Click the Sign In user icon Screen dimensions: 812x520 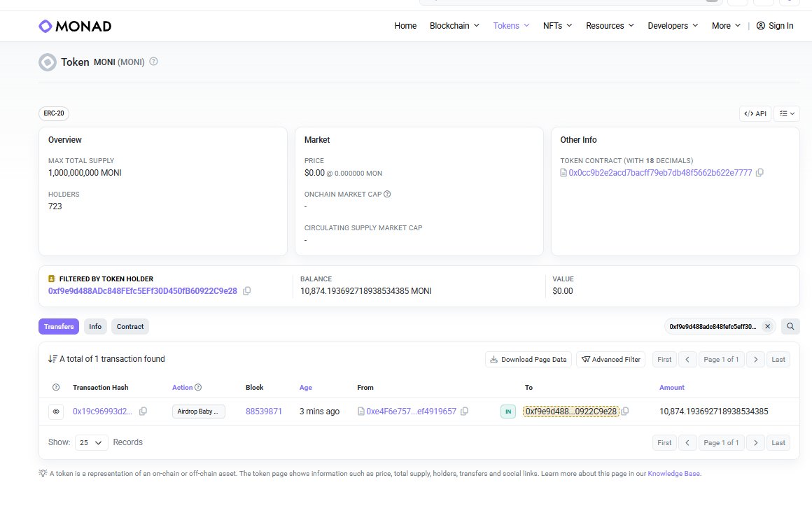(x=761, y=26)
